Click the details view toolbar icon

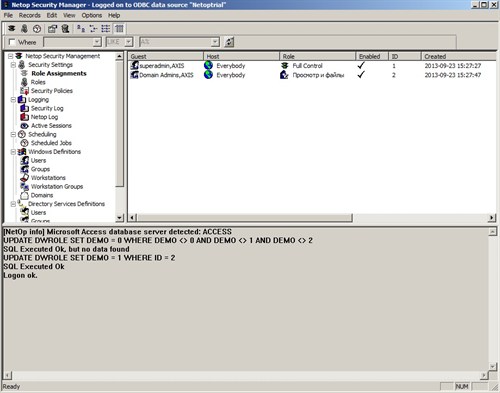pyautogui.click(x=119, y=29)
